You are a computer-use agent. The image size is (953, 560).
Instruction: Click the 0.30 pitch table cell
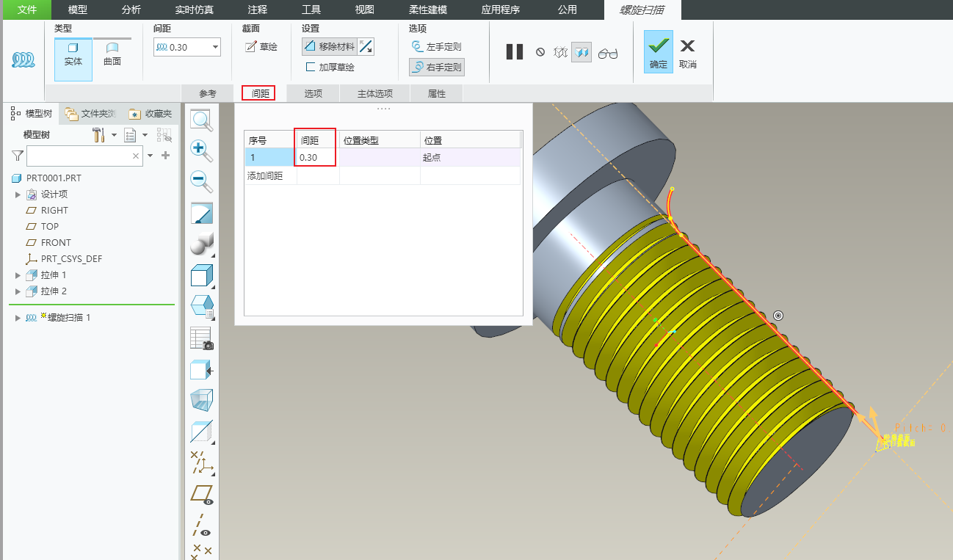pyautogui.click(x=317, y=157)
